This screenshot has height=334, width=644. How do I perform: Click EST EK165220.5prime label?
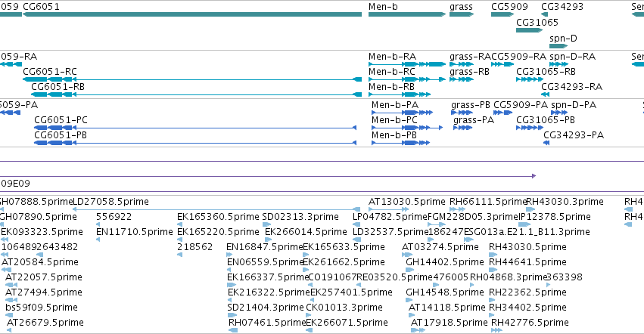[x=218, y=232]
